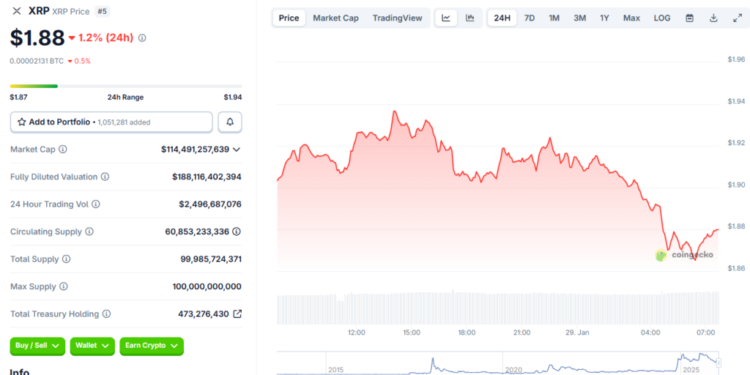
Task: Open treasury holding external link icon
Action: 237,314
